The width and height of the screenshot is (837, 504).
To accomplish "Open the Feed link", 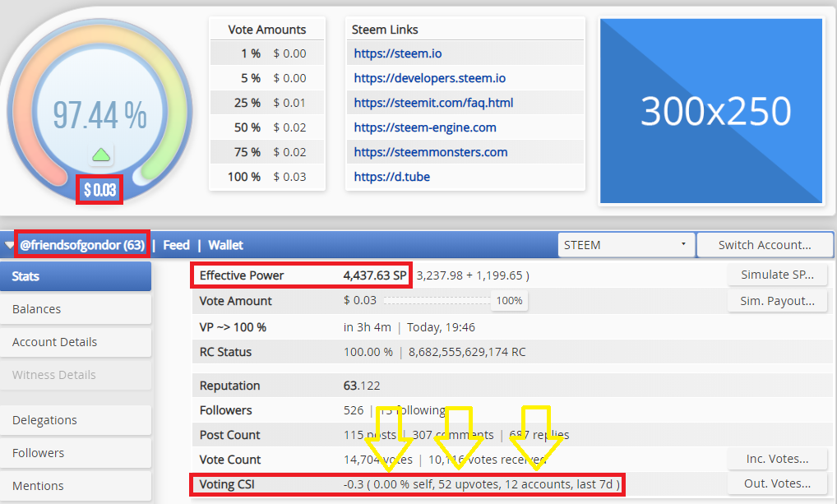I will (x=176, y=245).
